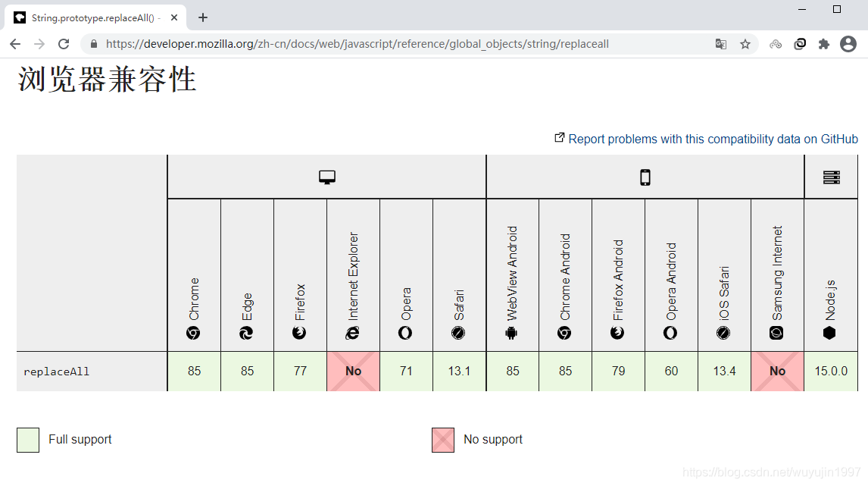Click the Samsung Internet browser icon
The width and height of the screenshot is (868, 486).
tap(777, 332)
